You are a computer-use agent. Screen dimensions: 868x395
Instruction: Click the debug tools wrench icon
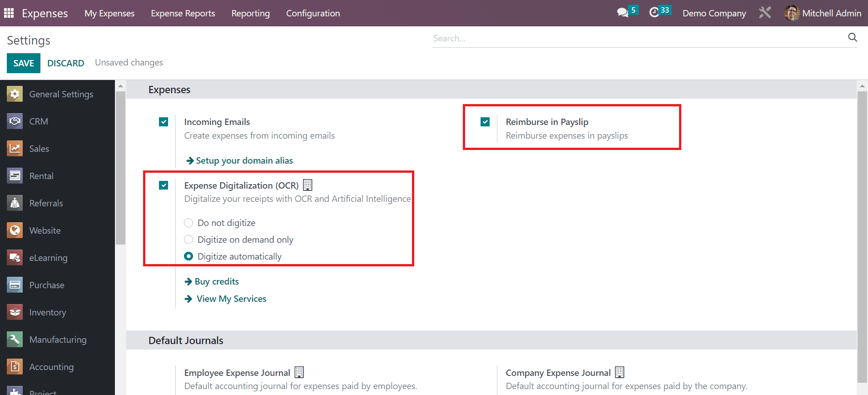[x=765, y=13]
